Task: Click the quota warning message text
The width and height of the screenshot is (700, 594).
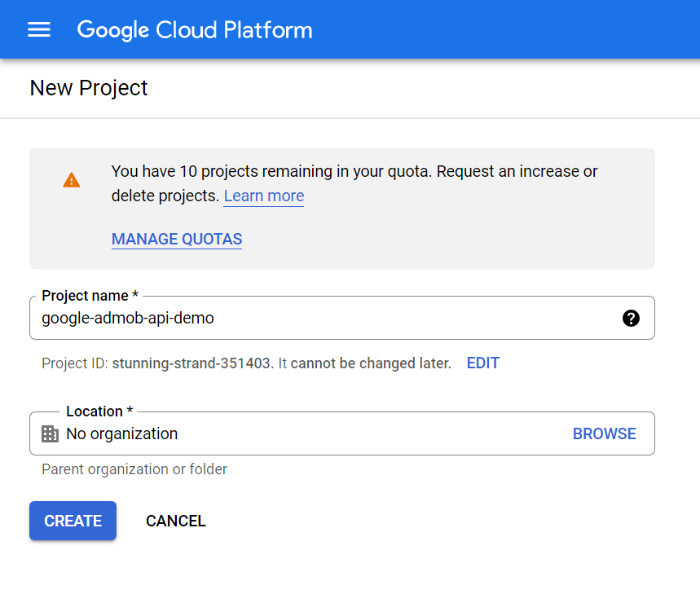Action: pyautogui.click(x=354, y=183)
